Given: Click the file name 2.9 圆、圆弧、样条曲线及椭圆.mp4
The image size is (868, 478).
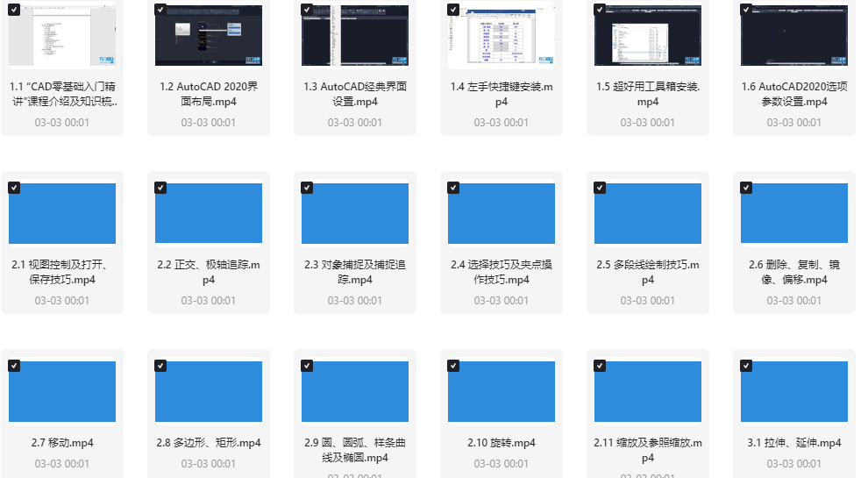Looking at the screenshot, I should click(355, 450).
